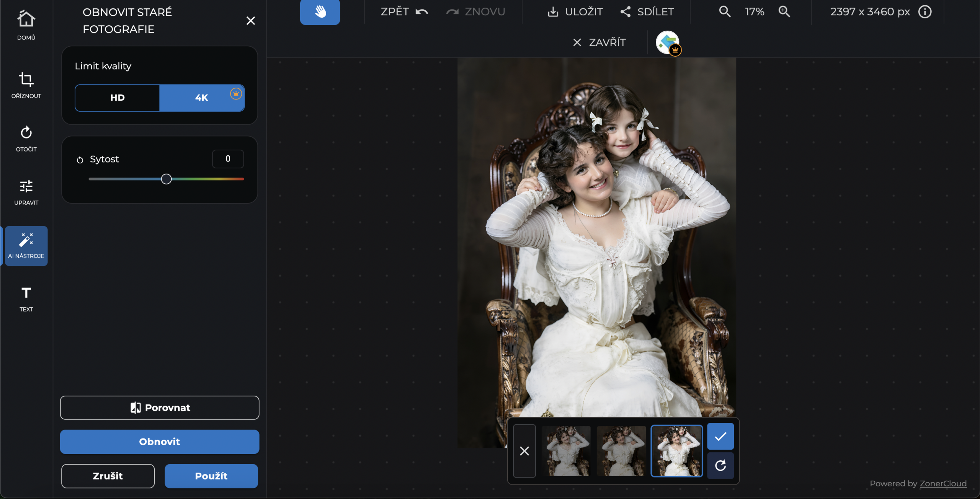980x499 pixels.
Task: Open the ZonerCloud link
Action: coord(943,484)
